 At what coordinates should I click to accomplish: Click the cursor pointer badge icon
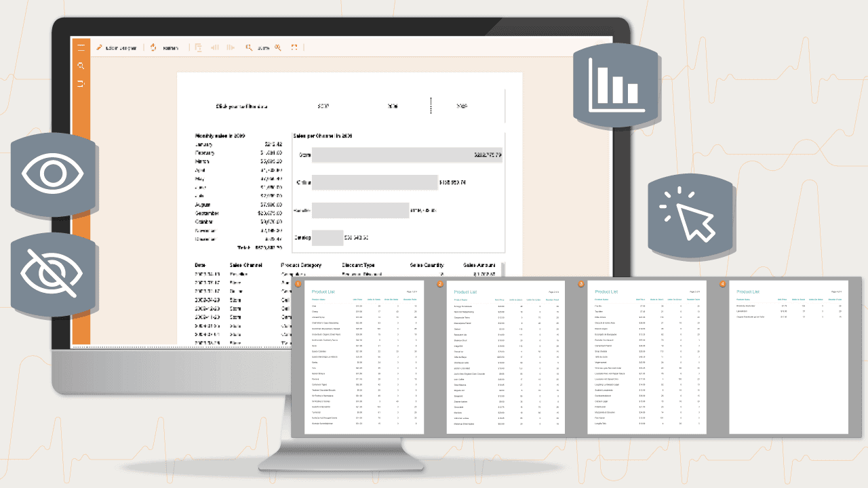pyautogui.click(x=690, y=214)
